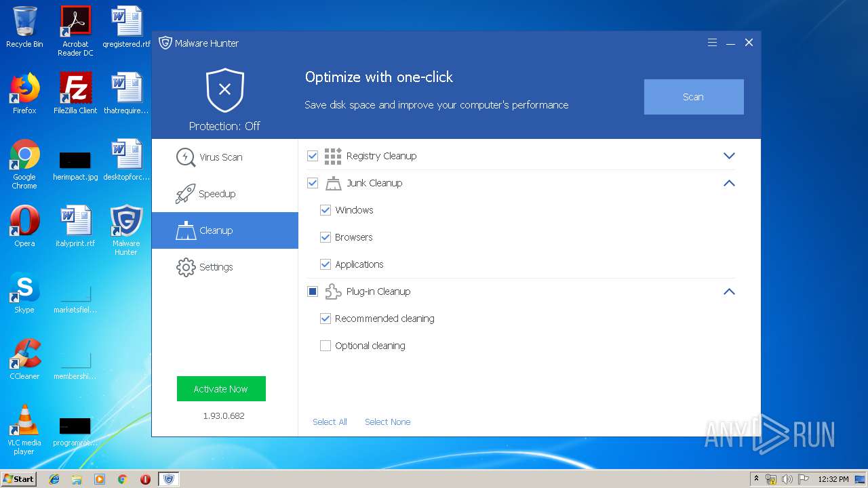This screenshot has width=868, height=488.
Task: Select the qregistered.rtf desktop file
Action: click(126, 27)
